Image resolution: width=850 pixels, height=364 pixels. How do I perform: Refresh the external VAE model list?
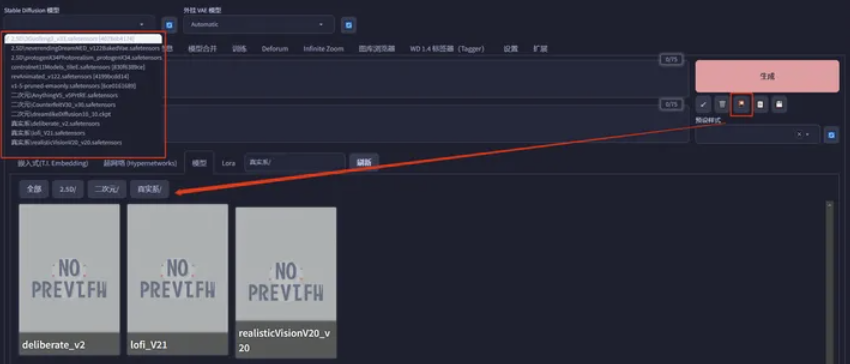[349, 25]
